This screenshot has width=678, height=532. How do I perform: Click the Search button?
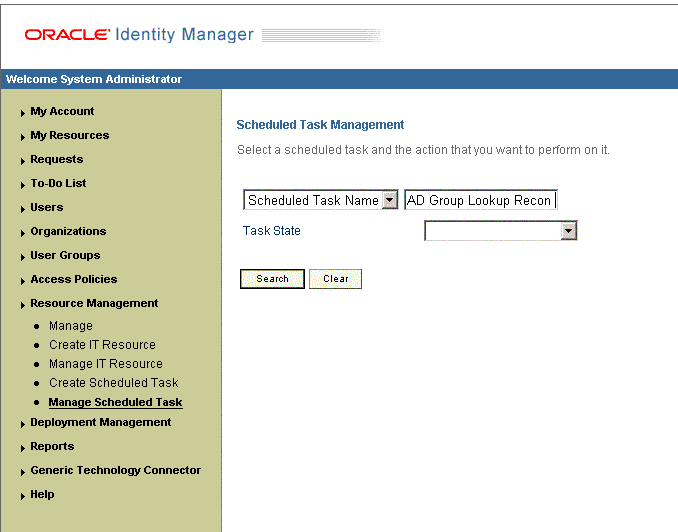click(272, 279)
